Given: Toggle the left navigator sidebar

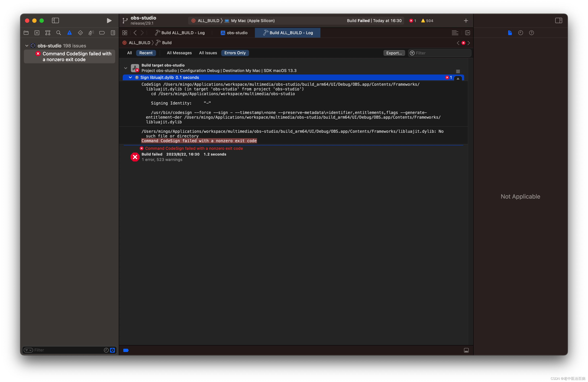Looking at the screenshot, I should [55, 20].
